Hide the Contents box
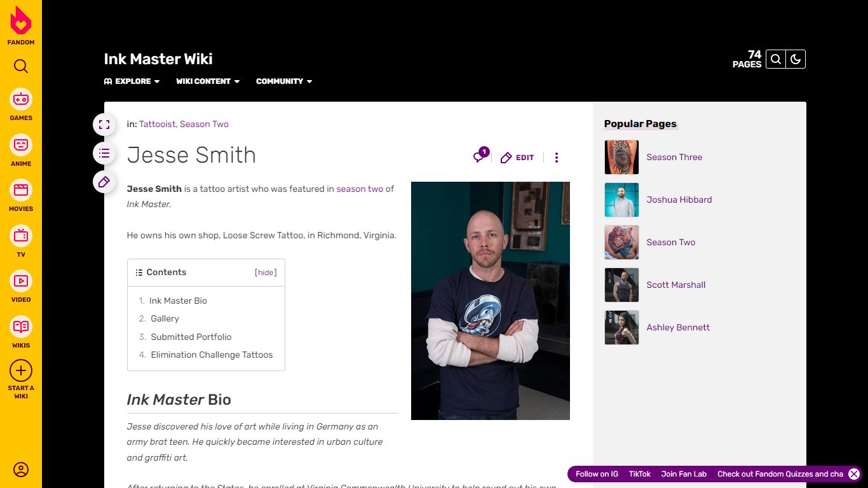The height and width of the screenshot is (488, 868). coord(266,273)
